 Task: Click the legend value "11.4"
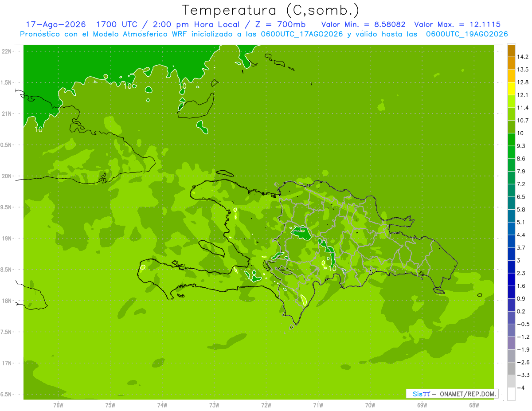[523, 108]
